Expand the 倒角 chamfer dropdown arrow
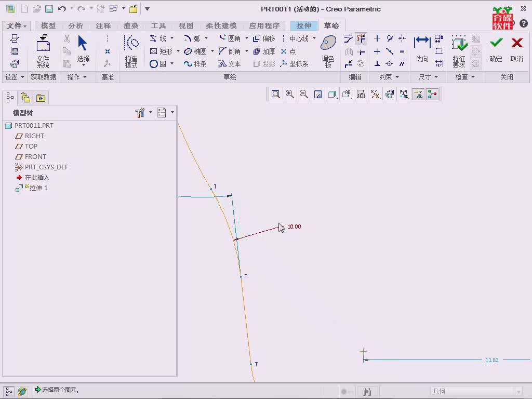 [247, 51]
